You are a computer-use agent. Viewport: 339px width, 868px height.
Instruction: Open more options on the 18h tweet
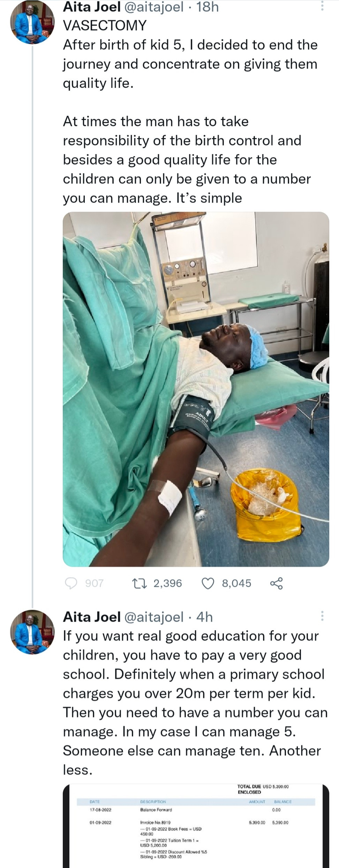pos(322,6)
